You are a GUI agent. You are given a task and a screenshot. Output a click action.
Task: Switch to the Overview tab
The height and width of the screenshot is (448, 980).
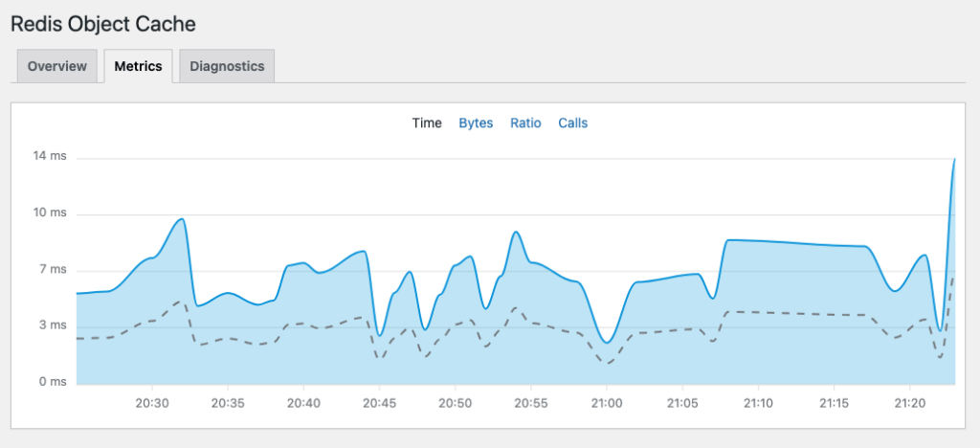pyautogui.click(x=57, y=66)
